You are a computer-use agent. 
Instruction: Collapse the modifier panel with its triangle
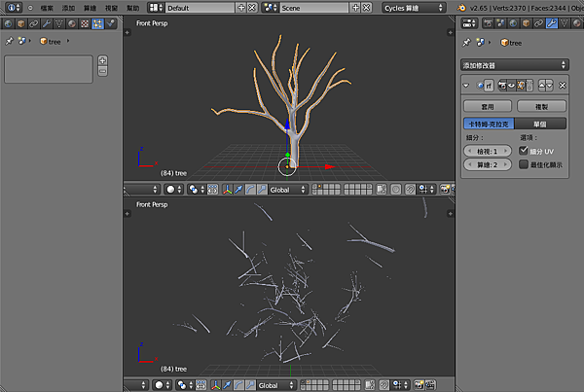pos(466,86)
